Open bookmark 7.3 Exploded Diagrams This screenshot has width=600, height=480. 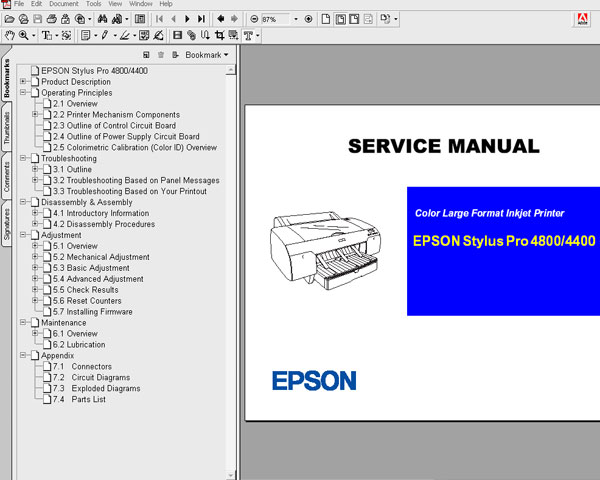96,388
